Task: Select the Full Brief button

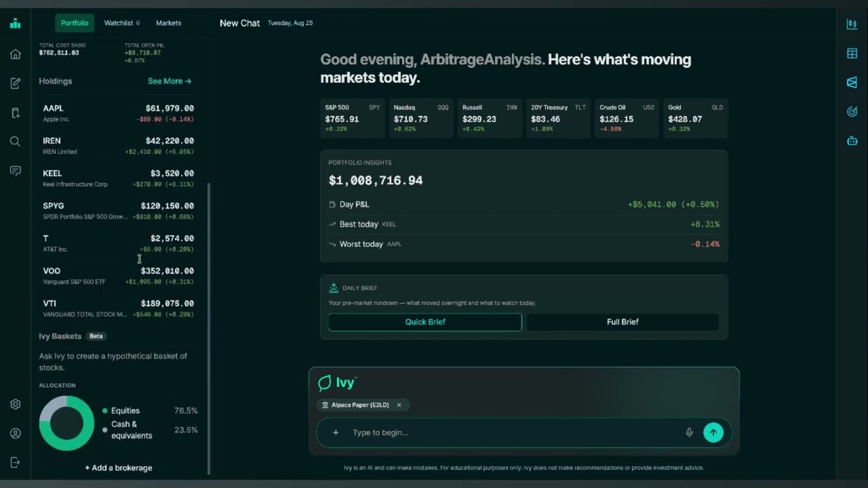Action: [x=623, y=322]
